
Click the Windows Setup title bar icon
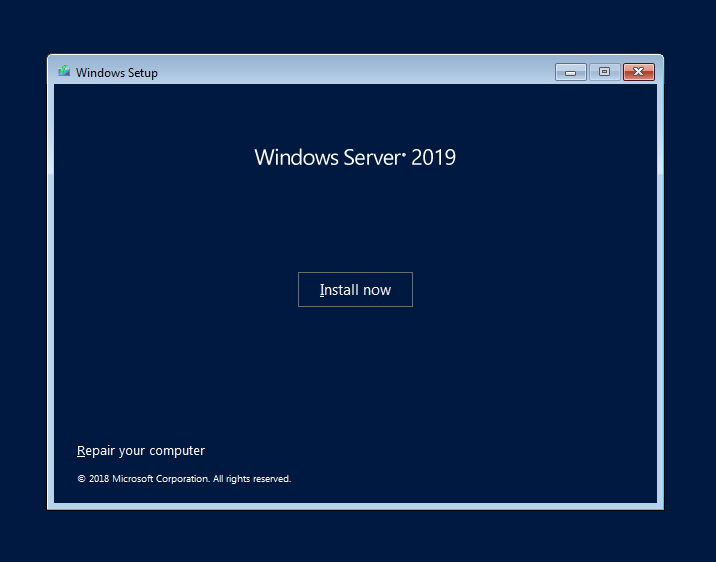pyautogui.click(x=64, y=71)
